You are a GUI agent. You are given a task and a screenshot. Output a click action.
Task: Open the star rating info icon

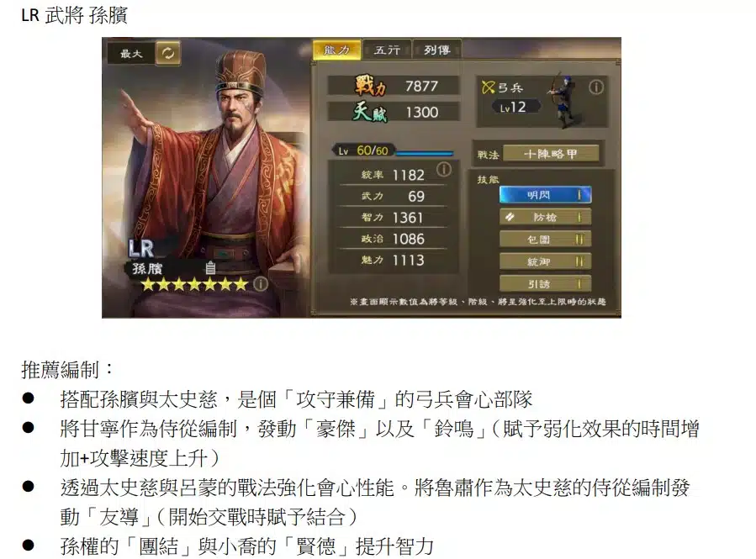tap(261, 284)
